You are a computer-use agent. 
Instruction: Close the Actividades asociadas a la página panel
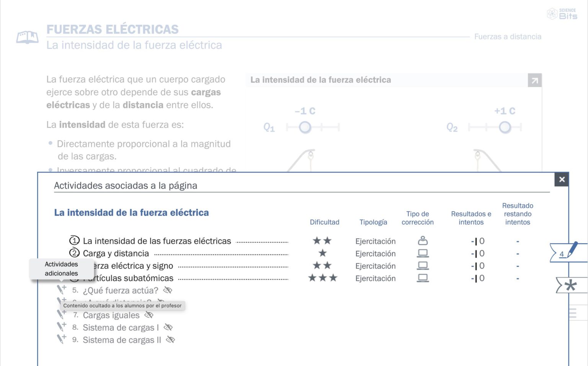pos(562,179)
